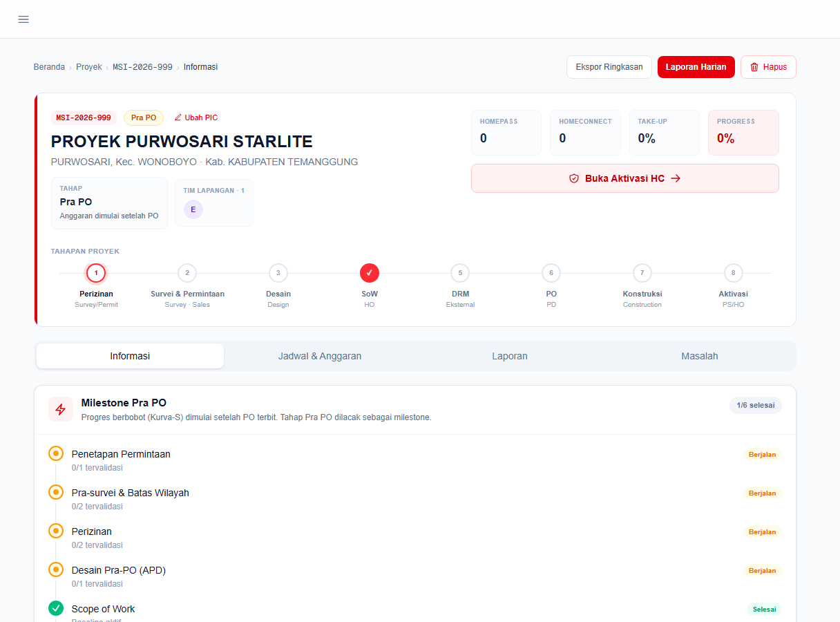The image size is (840, 622).
Task: Select stage 5 DRM in the timeline
Action: pyautogui.click(x=460, y=273)
